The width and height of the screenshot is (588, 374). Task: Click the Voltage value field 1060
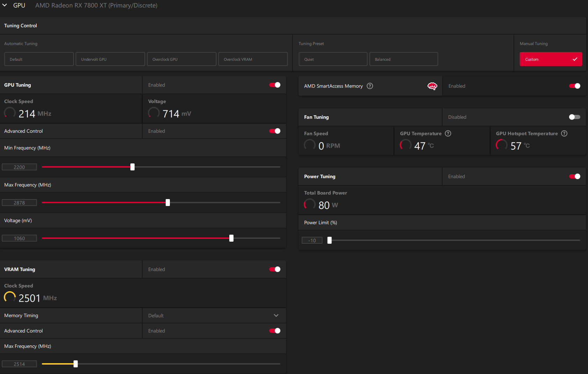19,238
